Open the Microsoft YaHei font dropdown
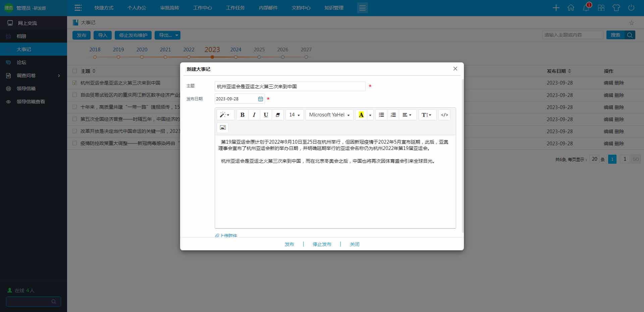This screenshot has width=644, height=312. coord(329,115)
